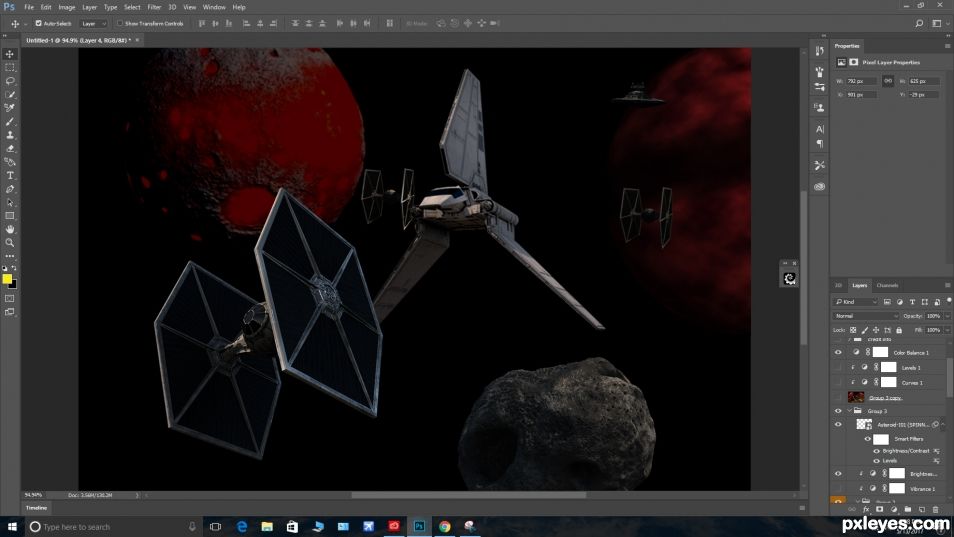Click the Delete layer trash icon
This screenshot has height=537, width=954.
[x=936, y=510]
